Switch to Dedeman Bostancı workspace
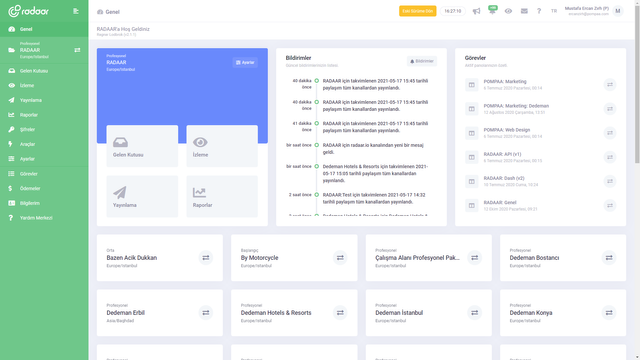This screenshot has height=360, width=640. [x=609, y=258]
